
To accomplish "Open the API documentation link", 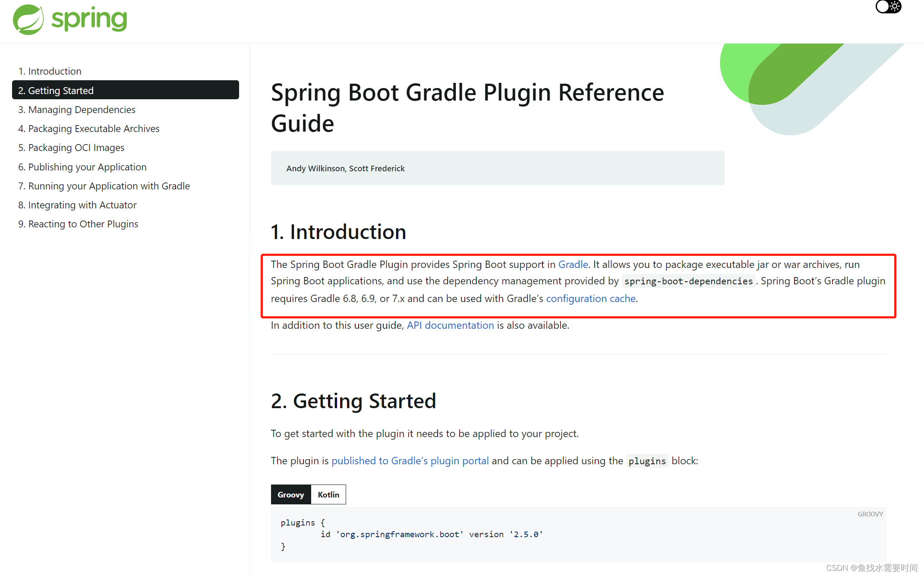I will click(450, 325).
